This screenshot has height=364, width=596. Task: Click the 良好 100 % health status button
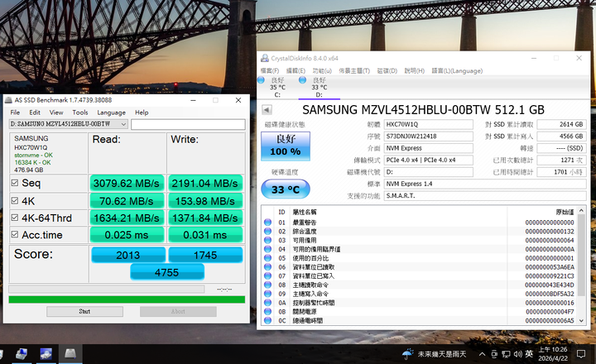pos(286,146)
